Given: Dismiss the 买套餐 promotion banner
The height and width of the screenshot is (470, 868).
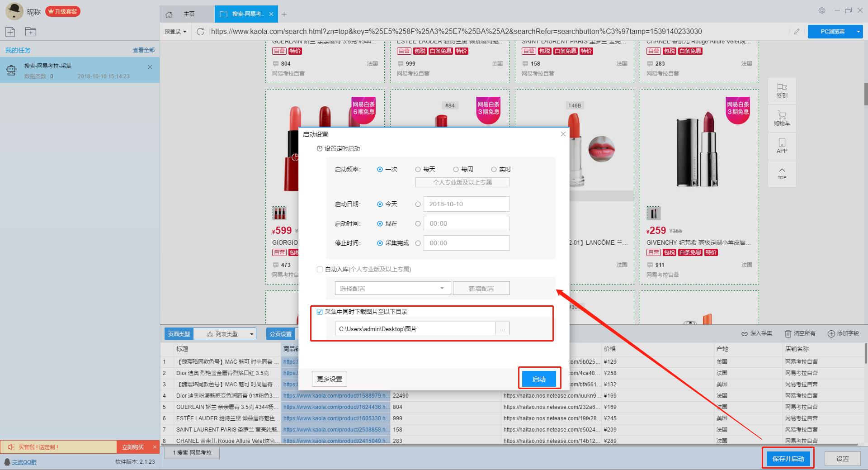Looking at the screenshot, I should click(155, 447).
